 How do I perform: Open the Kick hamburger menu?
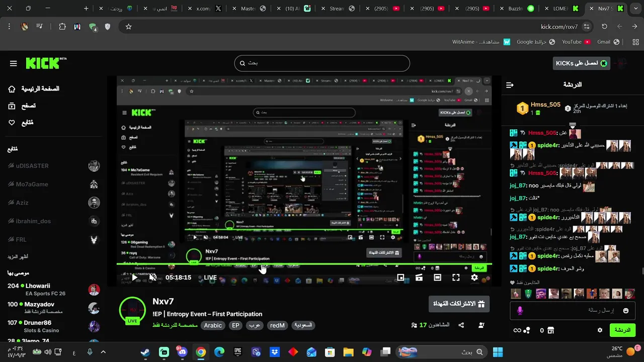(14, 63)
